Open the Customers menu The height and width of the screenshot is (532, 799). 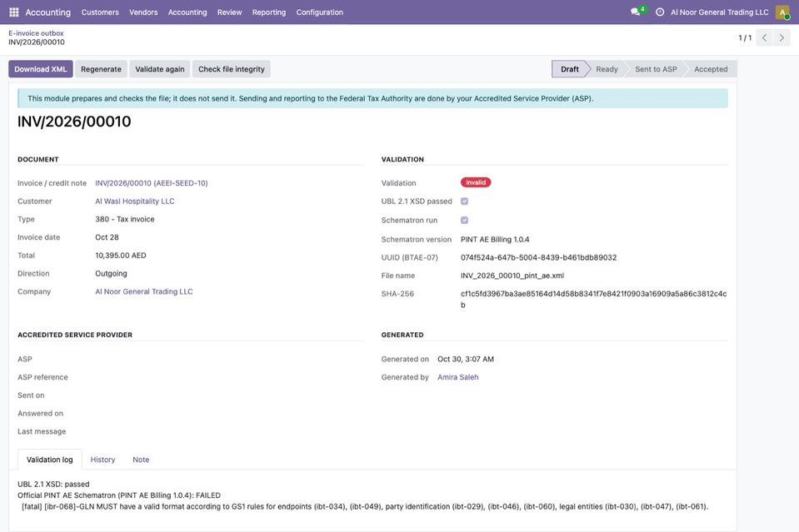100,12
